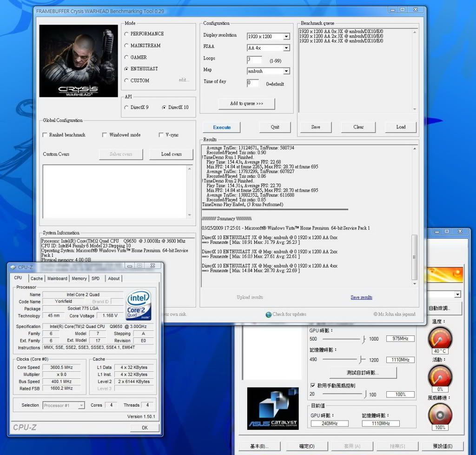Open the About tab in CPU-Z
The image size is (476, 455).
click(x=114, y=279)
